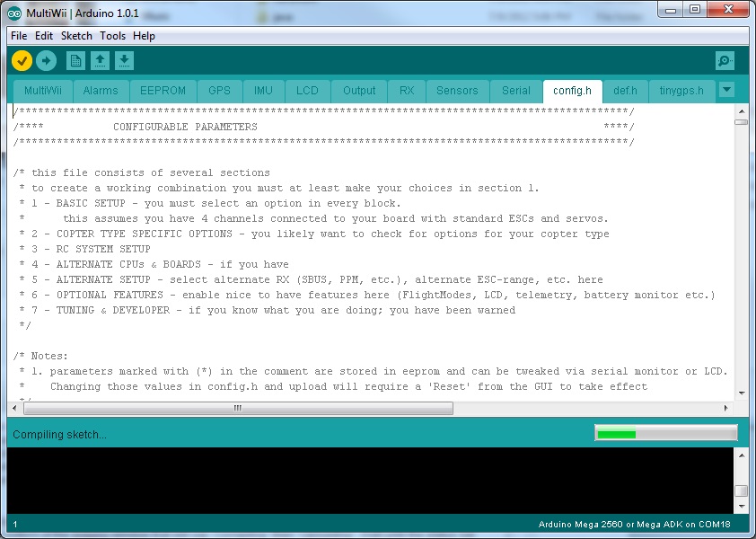Open the Sensors tab
756x539 pixels.
[x=457, y=91]
